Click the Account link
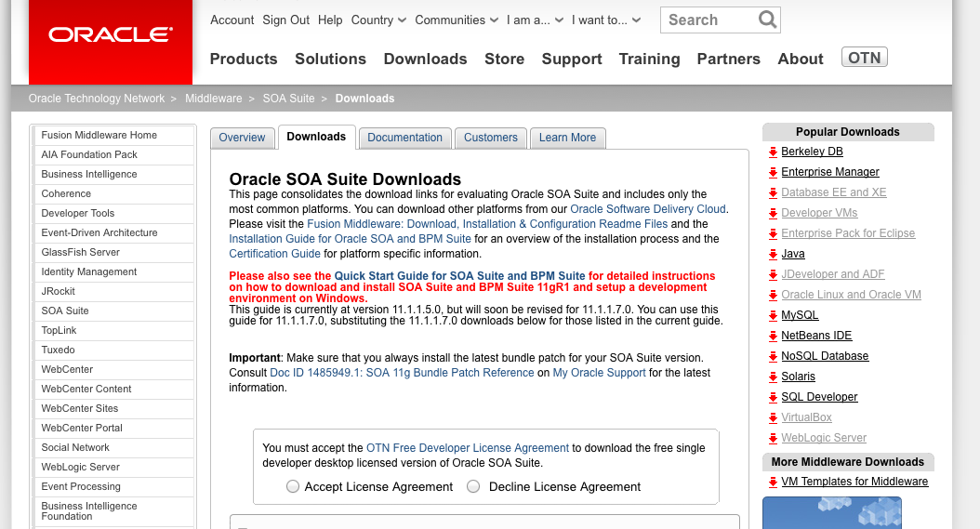This screenshot has width=980, height=529. point(232,20)
